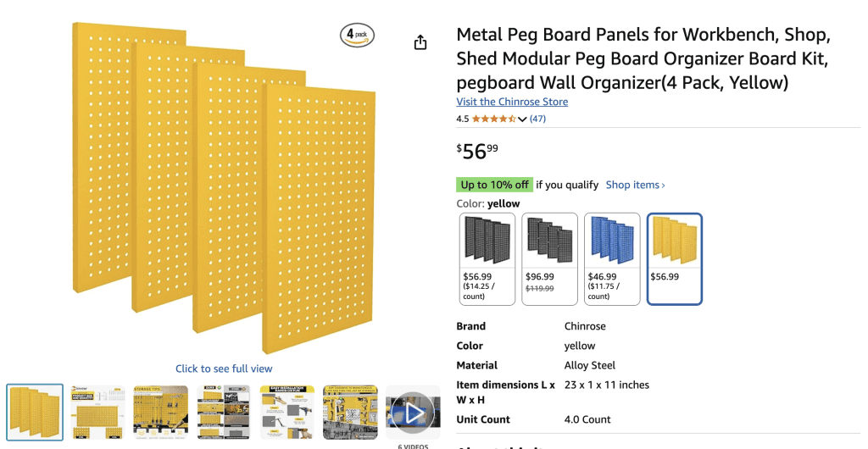Open Shop items link

coord(635,185)
